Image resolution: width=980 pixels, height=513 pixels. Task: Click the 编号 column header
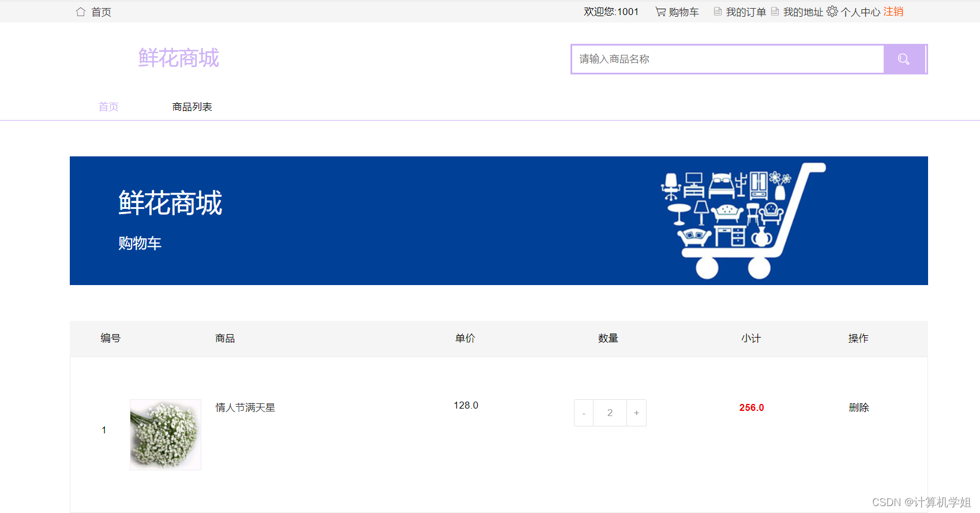(x=110, y=338)
